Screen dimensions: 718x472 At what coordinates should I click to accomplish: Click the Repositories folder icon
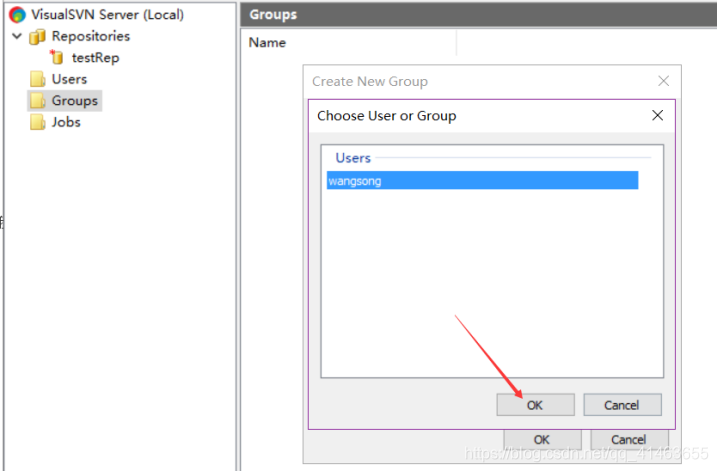coord(37,37)
